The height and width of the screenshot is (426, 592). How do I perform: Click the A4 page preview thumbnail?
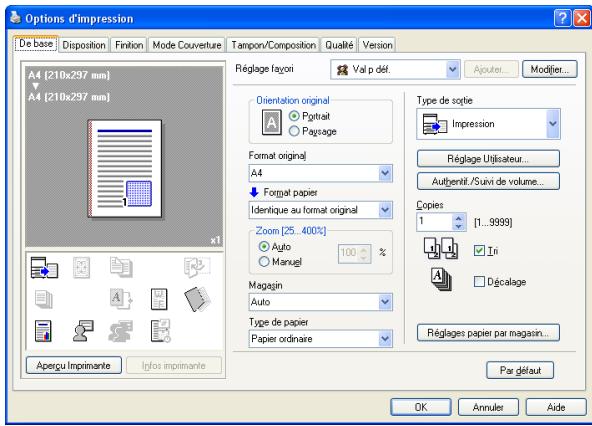click(x=125, y=169)
